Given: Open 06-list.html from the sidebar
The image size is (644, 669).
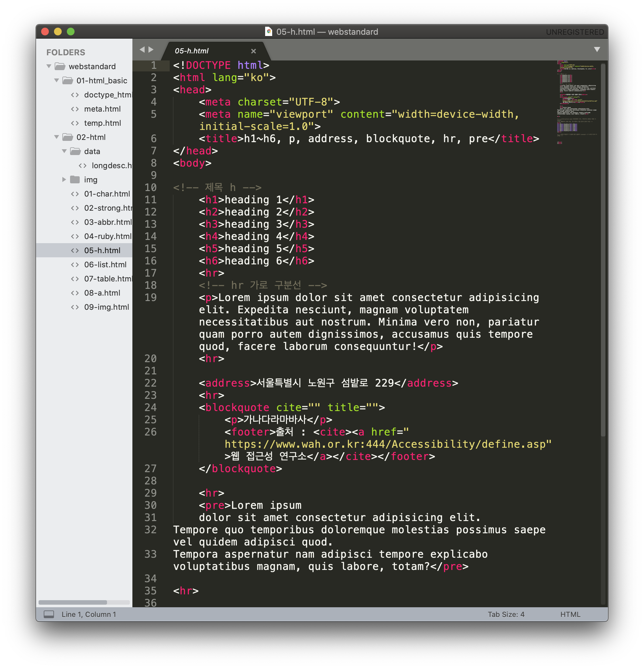Looking at the screenshot, I should (x=105, y=264).
